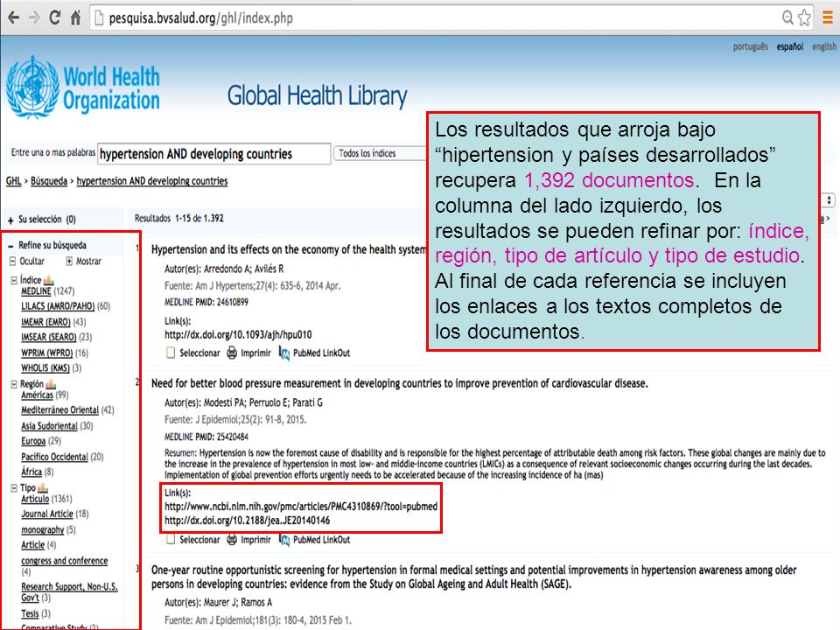Filter results by Pacífico Occidental region
The image size is (840, 630).
click(54, 457)
